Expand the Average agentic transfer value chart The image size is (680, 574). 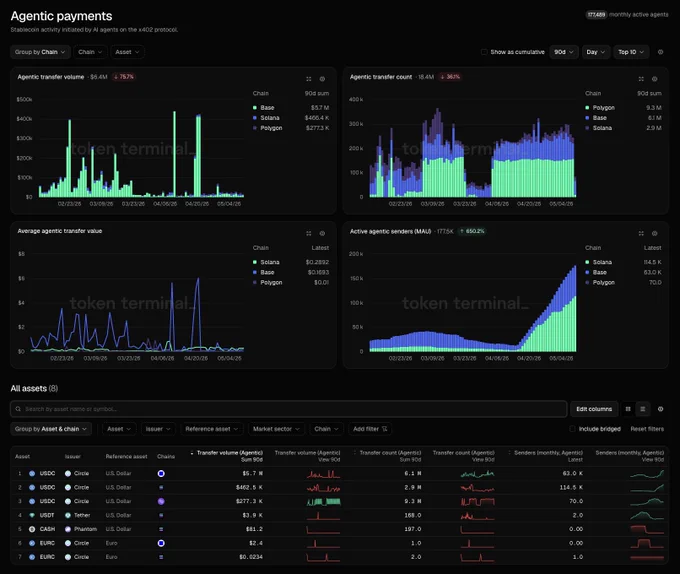pyautogui.click(x=309, y=233)
